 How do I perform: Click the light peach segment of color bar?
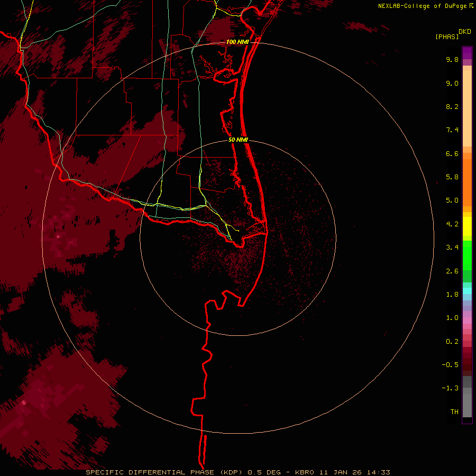(x=467, y=109)
